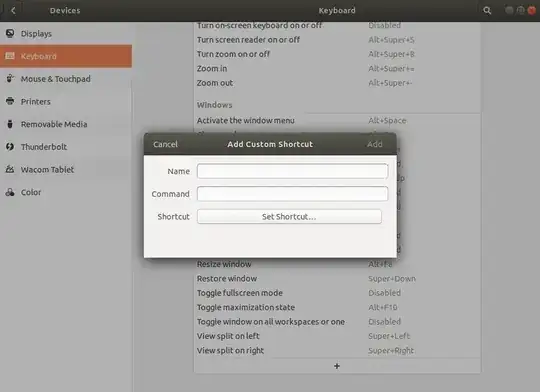Select 'Turn zoom on or off' row
Image resolution: width=540 pixels, height=392 pixels.
click(x=337, y=54)
